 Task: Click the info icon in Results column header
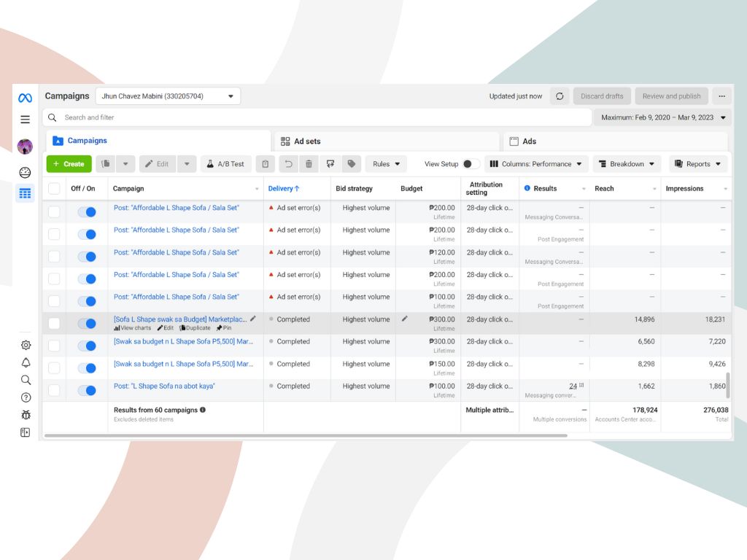(x=527, y=188)
